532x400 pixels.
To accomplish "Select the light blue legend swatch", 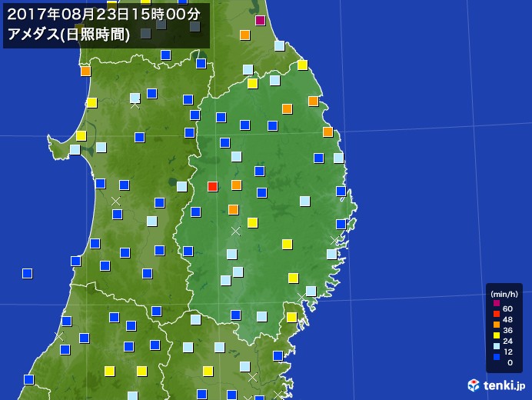I will point(497,346).
